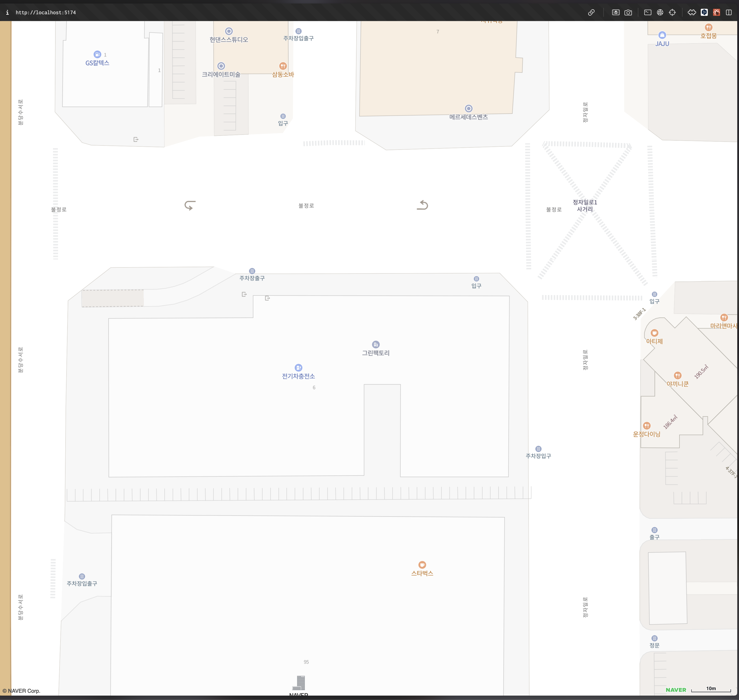Select the crosshair element picker icon

tap(672, 12)
